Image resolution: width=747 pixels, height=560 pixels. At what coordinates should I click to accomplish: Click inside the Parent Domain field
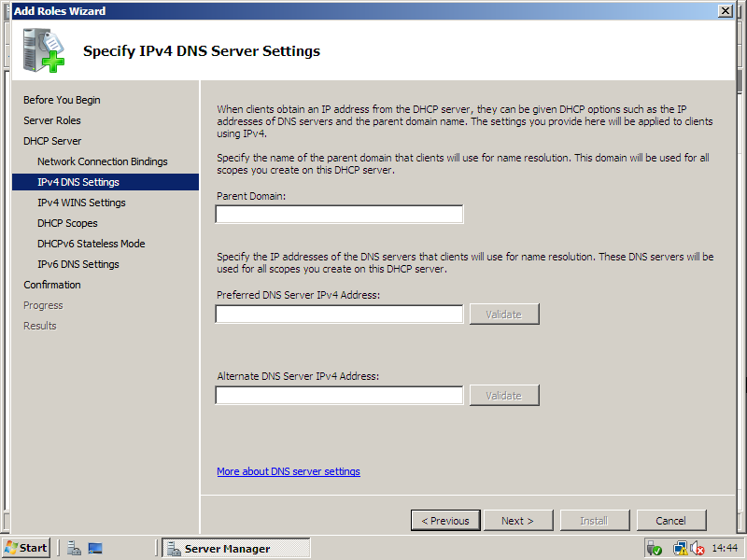coord(339,215)
